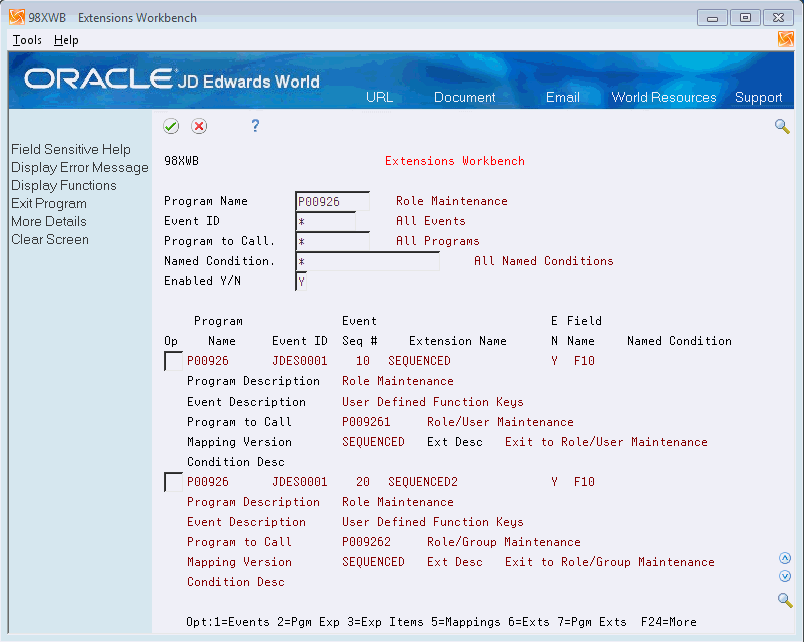Open the URL banner link
This screenshot has width=804, height=642.
379,97
